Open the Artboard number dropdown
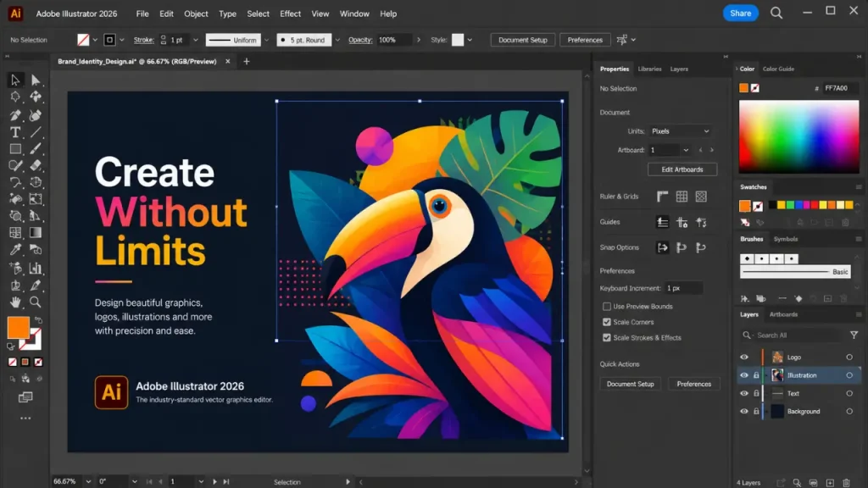The width and height of the screenshot is (868, 488). (686, 150)
